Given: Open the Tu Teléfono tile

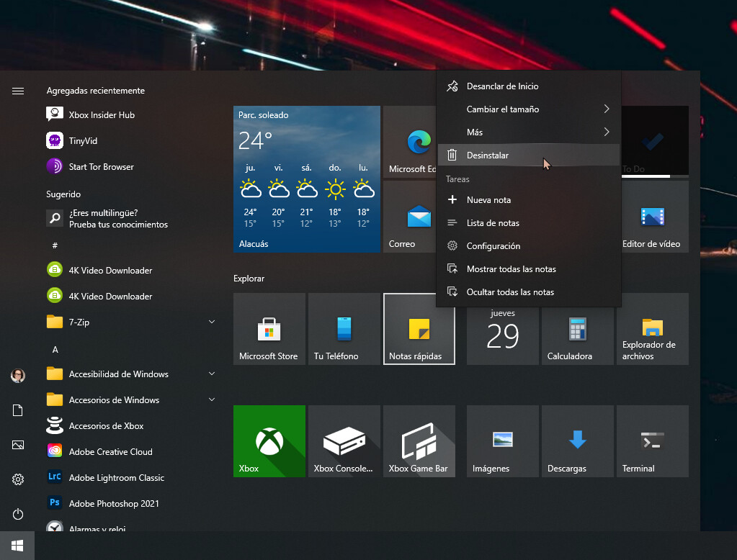Looking at the screenshot, I should [344, 329].
